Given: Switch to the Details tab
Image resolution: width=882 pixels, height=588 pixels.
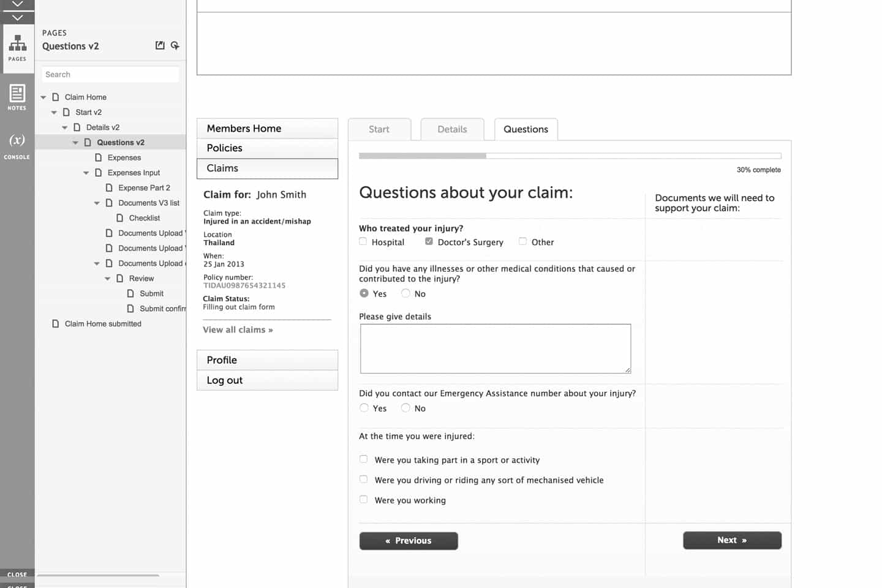Looking at the screenshot, I should coord(452,129).
